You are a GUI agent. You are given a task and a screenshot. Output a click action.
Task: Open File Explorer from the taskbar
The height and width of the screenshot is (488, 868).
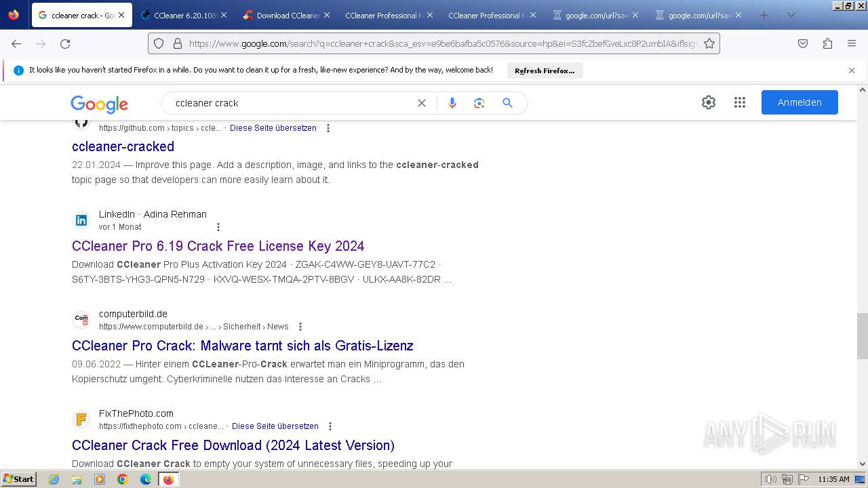(x=77, y=479)
